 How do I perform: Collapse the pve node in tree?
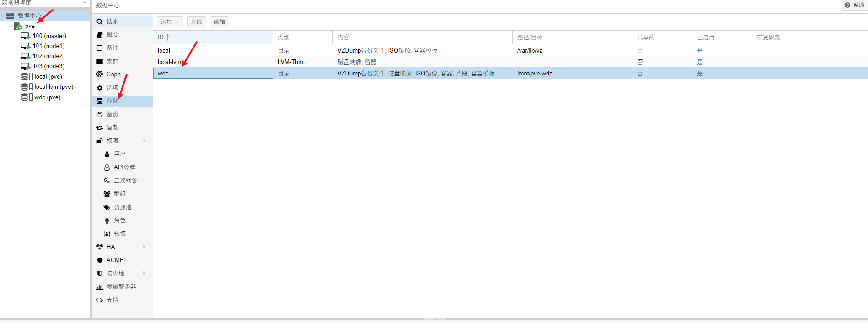(11, 26)
